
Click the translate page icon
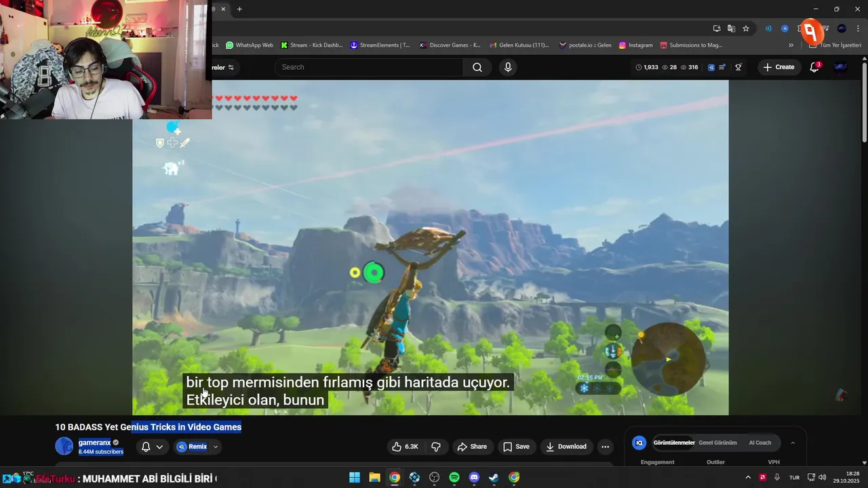coord(731,28)
